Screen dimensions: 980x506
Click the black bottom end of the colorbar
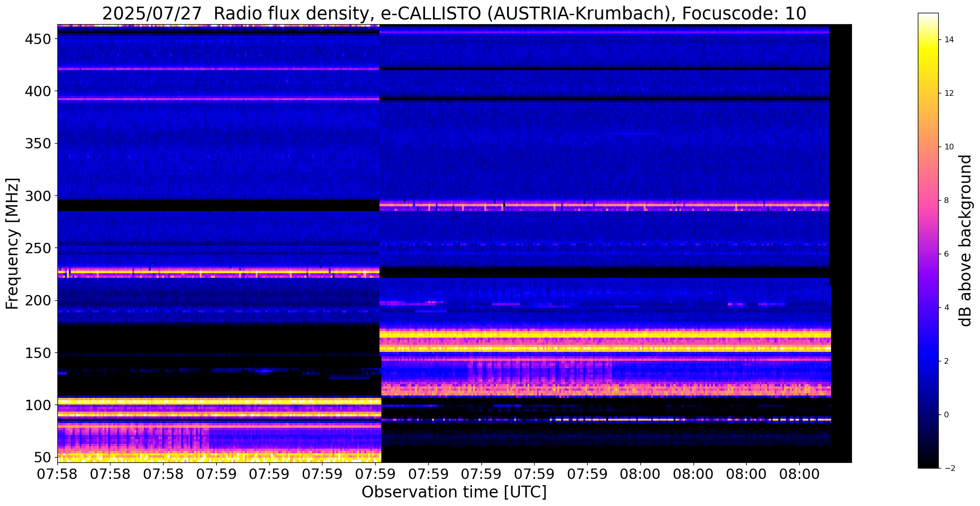(928, 465)
